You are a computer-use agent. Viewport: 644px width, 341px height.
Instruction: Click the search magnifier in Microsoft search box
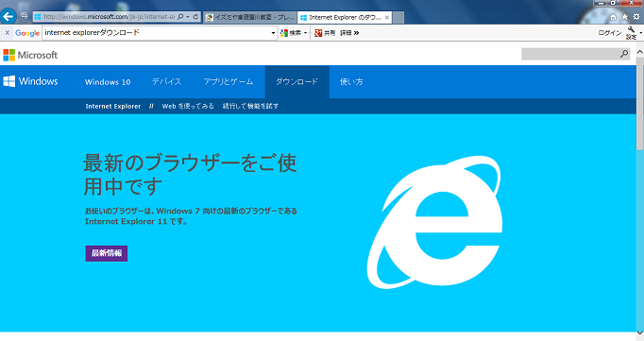click(624, 54)
